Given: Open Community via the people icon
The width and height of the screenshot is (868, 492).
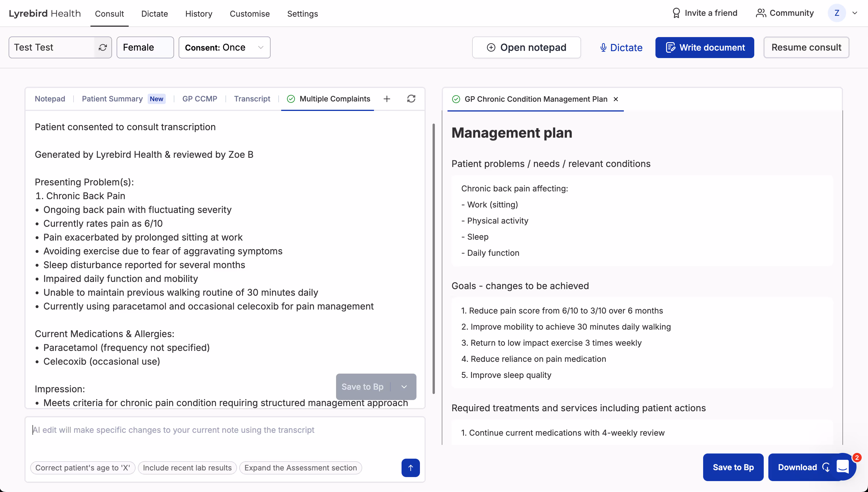Looking at the screenshot, I should click(x=761, y=13).
